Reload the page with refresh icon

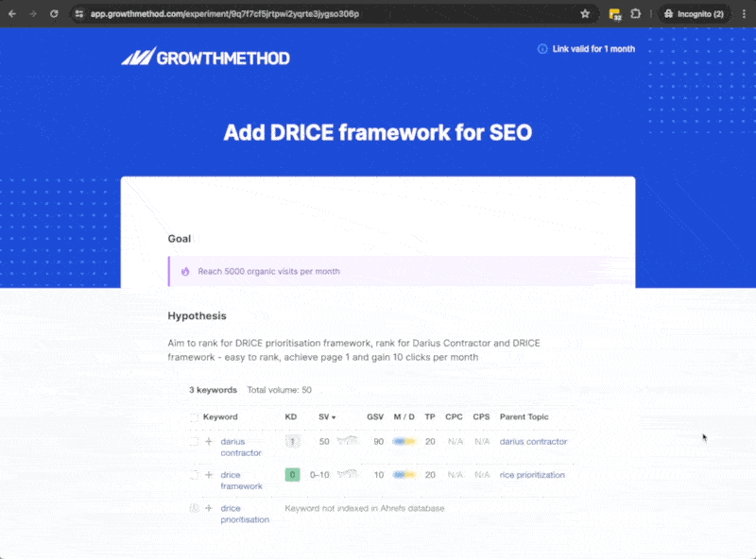54,14
